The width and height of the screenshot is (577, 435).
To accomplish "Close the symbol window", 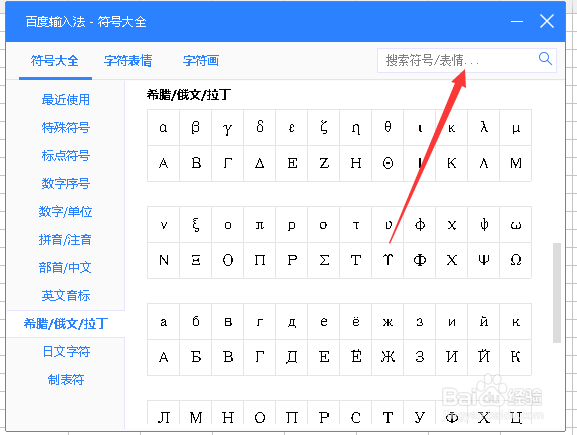I will pos(547,21).
